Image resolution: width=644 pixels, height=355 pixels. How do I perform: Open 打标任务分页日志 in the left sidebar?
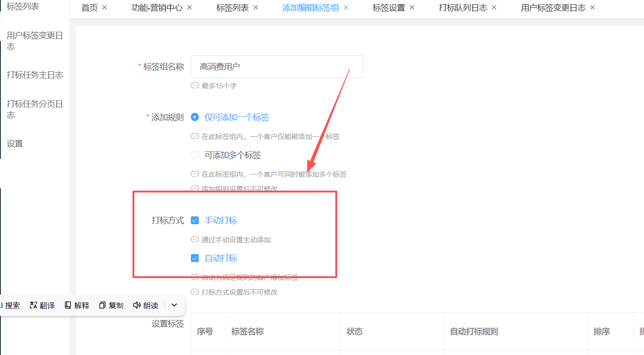coord(35,109)
